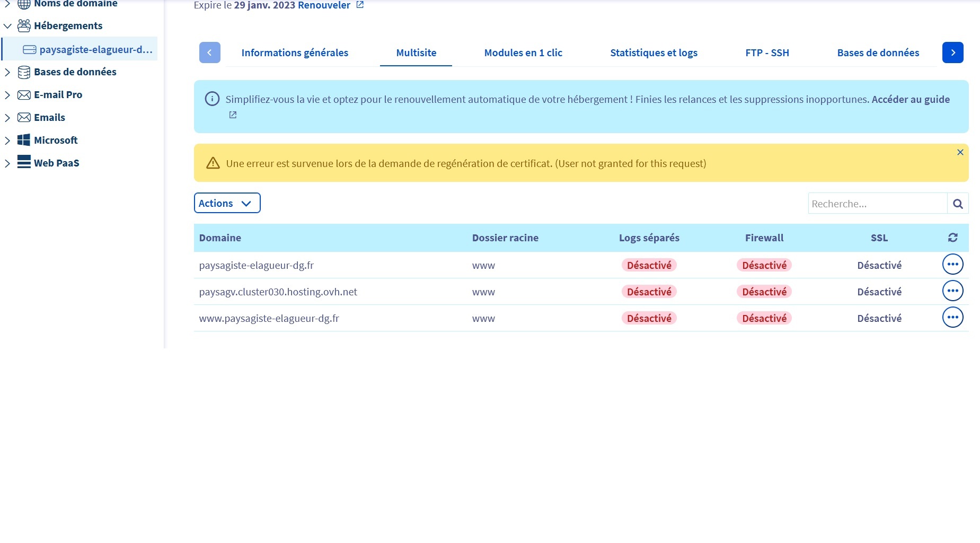Collapse the Hébergements sidebar section
Image resolution: width=980 pixels, height=543 pixels.
(7, 26)
